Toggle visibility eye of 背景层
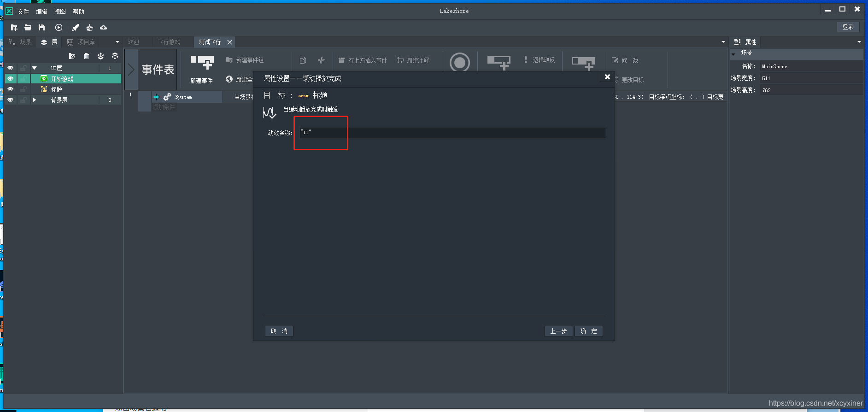Viewport: 868px width, 412px height. (x=10, y=100)
